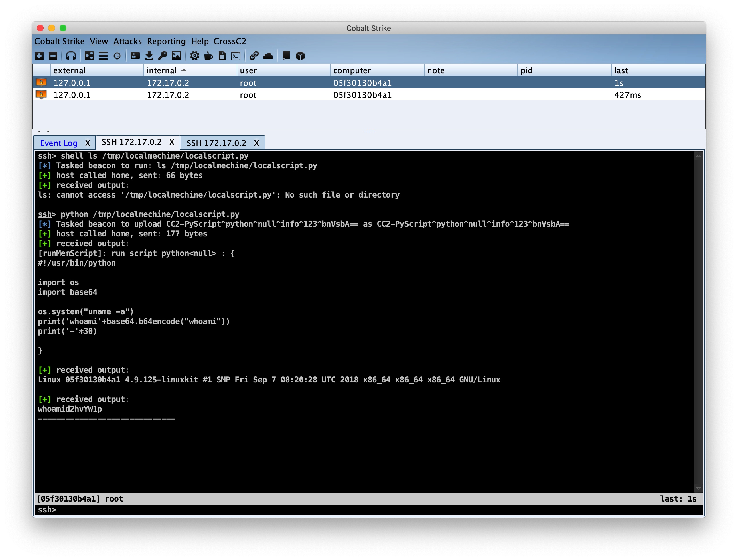The width and height of the screenshot is (738, 560).
Task: Click the Listeners headphones icon
Action: 71,56
